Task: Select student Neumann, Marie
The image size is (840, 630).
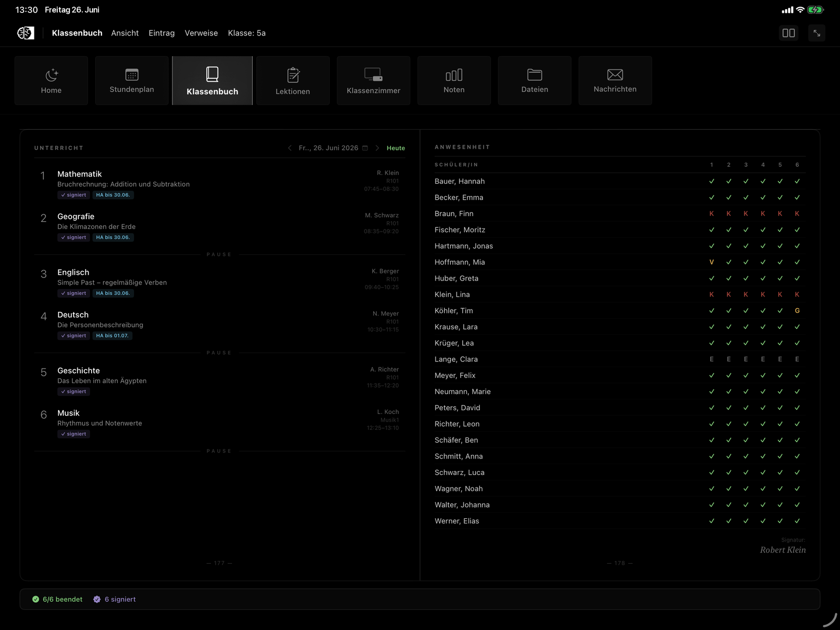Action: 463,392
